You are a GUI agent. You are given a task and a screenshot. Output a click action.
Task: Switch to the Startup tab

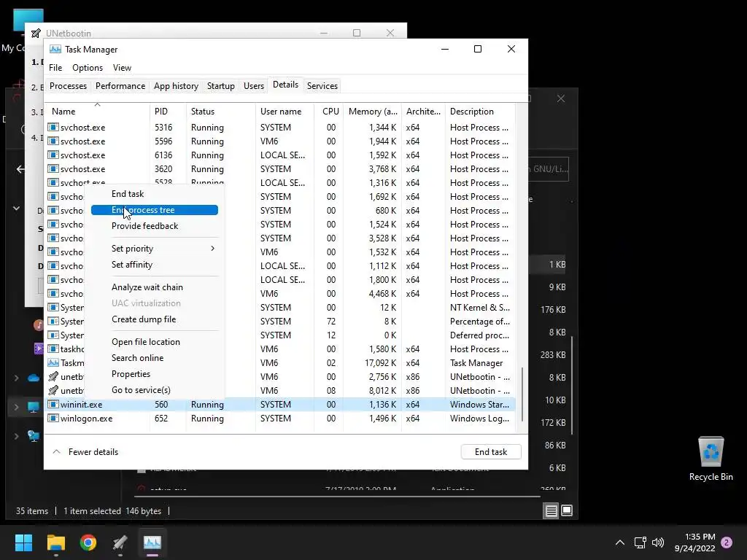(220, 86)
